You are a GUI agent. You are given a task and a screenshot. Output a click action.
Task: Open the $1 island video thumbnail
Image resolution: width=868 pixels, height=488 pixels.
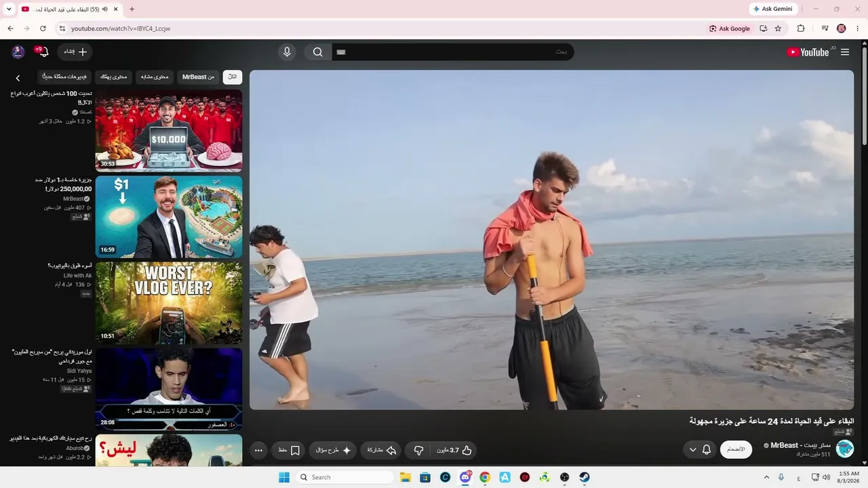169,217
